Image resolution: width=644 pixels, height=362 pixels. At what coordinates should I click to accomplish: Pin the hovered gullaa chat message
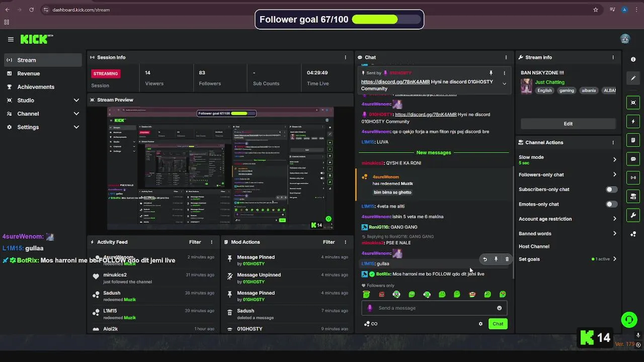click(x=496, y=259)
